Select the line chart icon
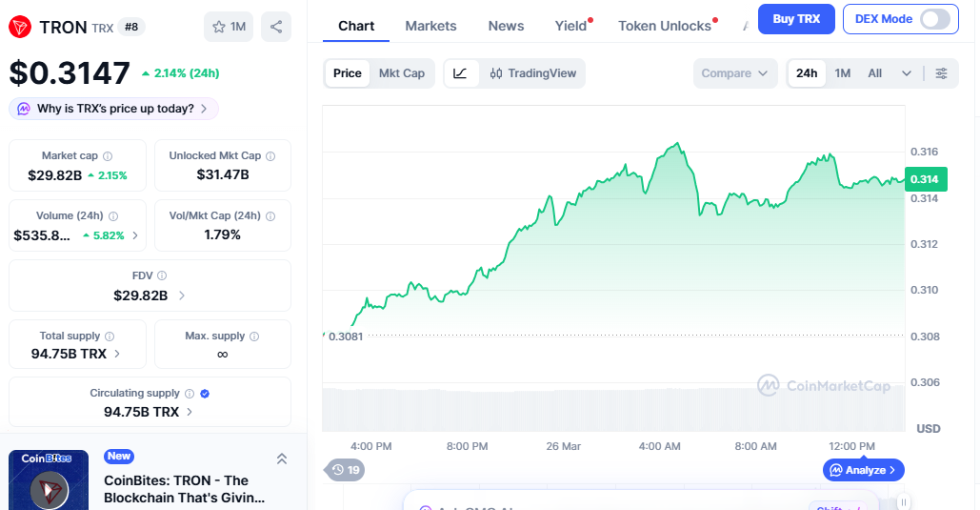Viewport: 980px width, 510px height. 460,73
